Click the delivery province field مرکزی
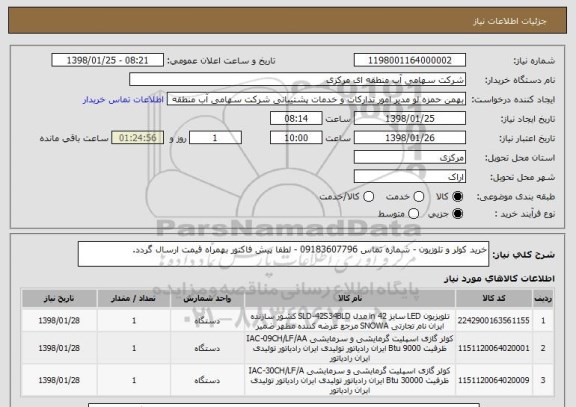The image size is (576, 407). pos(410,158)
